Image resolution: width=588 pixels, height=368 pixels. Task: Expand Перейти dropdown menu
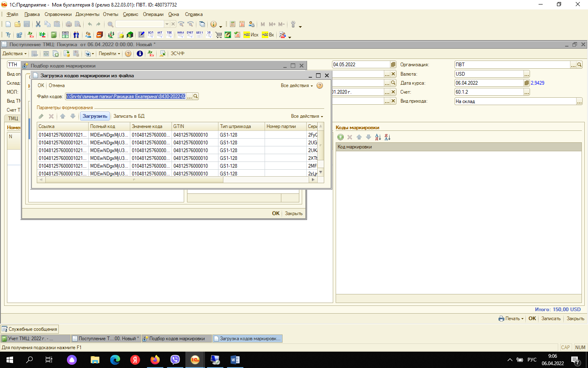[x=109, y=54]
